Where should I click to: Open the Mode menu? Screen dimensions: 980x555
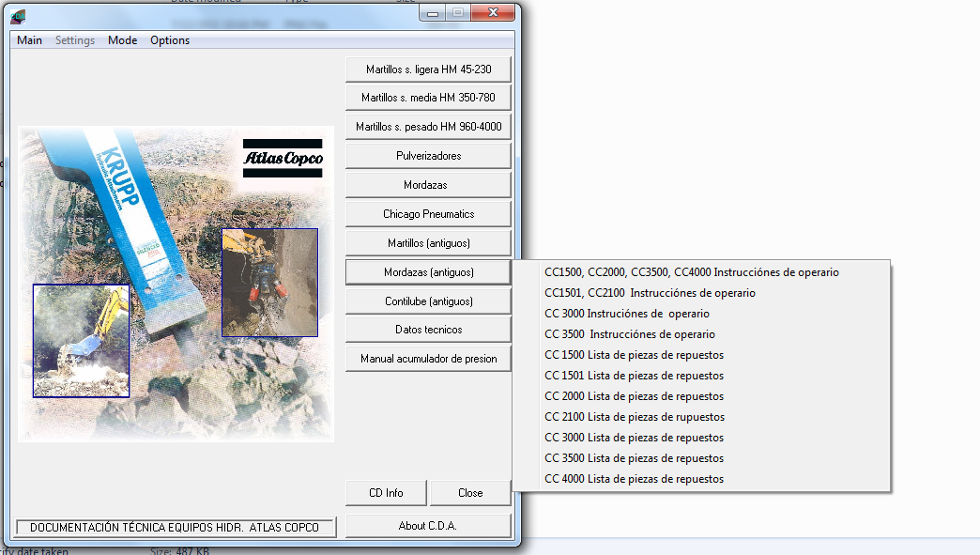pos(122,40)
